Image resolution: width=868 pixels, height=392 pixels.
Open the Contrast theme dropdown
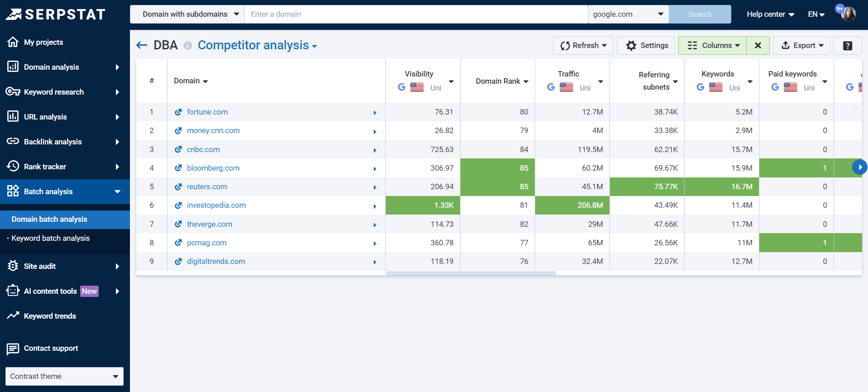(x=64, y=376)
